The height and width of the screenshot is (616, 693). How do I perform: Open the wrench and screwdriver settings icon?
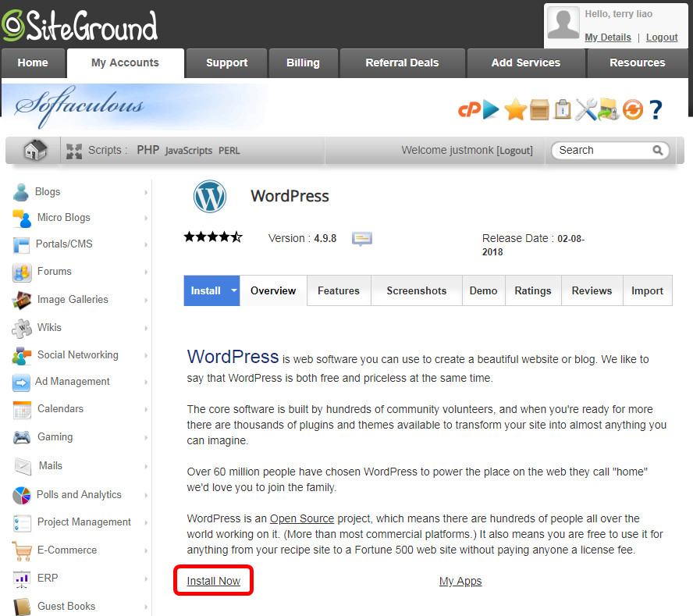pyautogui.click(x=586, y=109)
